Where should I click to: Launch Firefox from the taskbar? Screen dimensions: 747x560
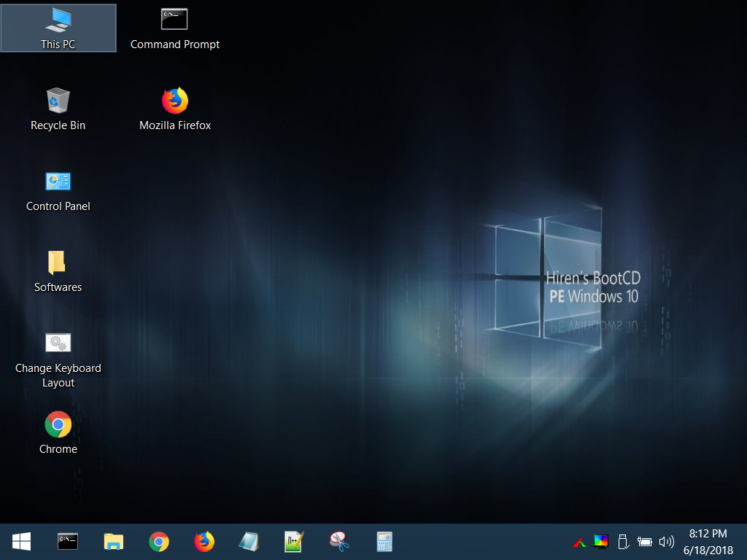point(204,542)
